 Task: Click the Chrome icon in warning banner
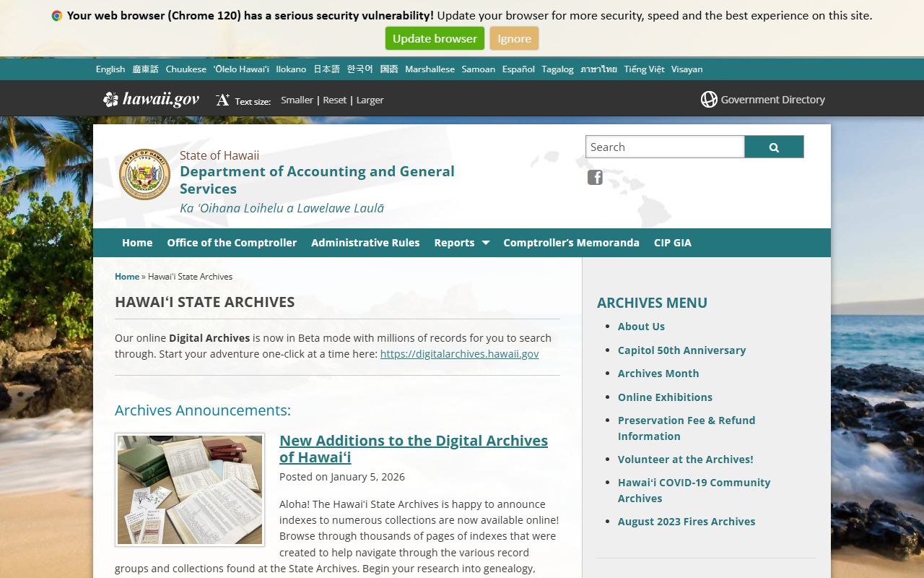coord(57,16)
